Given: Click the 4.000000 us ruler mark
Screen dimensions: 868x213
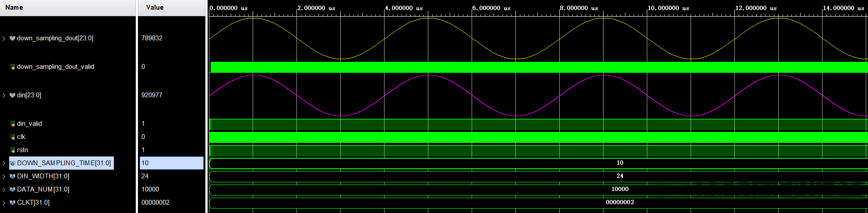Looking at the screenshot, I should (x=404, y=8).
